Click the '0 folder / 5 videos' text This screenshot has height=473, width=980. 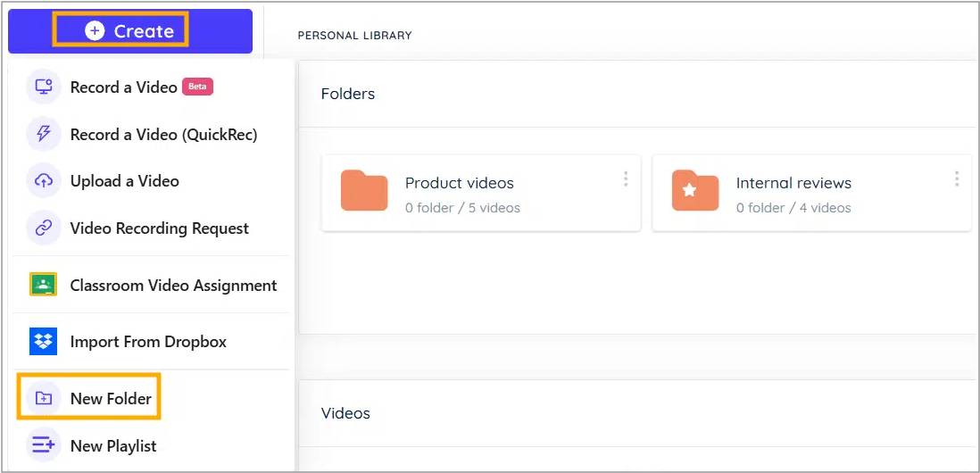[x=462, y=207]
